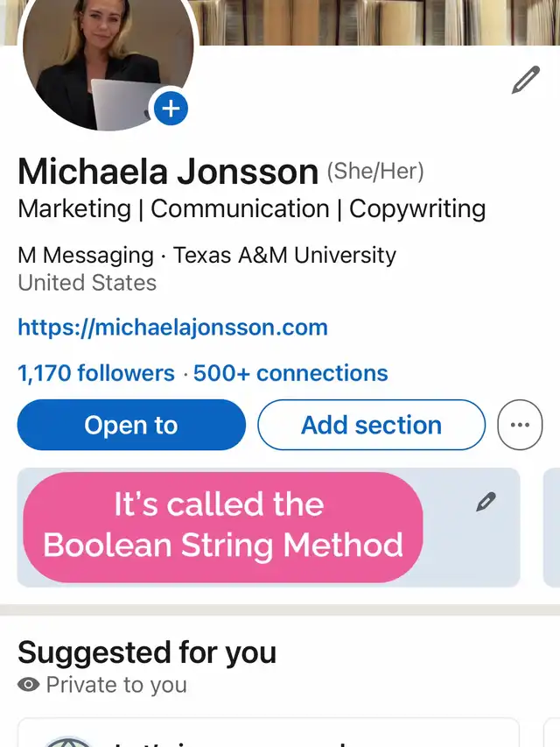Screen dimensions: 560x747
Task: Click the pencil icon to edit profile intro
Action: (x=525, y=81)
